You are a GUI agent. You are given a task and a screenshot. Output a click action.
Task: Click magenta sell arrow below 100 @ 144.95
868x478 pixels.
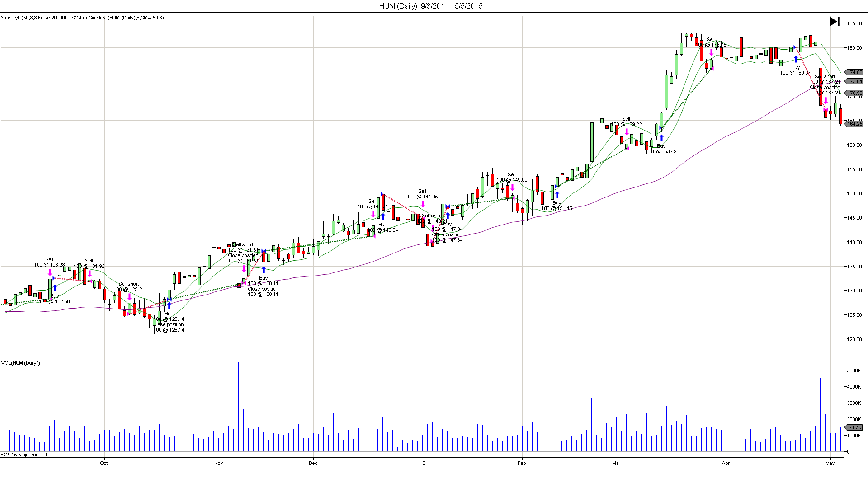pyautogui.click(x=423, y=204)
